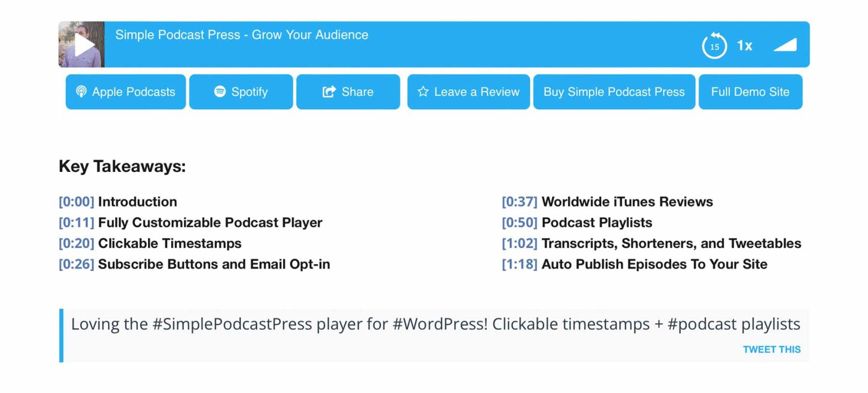Jump to the [1:02] Transcripts timestamp
Image resolution: width=868 pixels, height=393 pixels.
pos(520,244)
